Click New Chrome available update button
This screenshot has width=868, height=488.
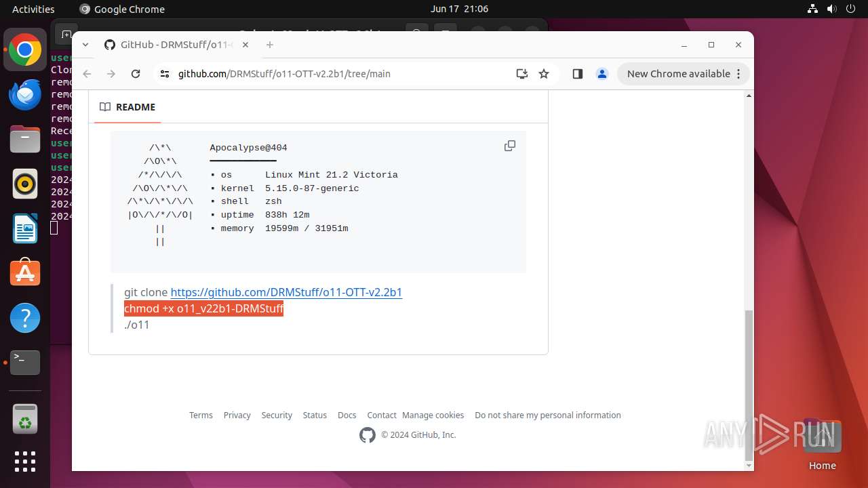coord(678,74)
